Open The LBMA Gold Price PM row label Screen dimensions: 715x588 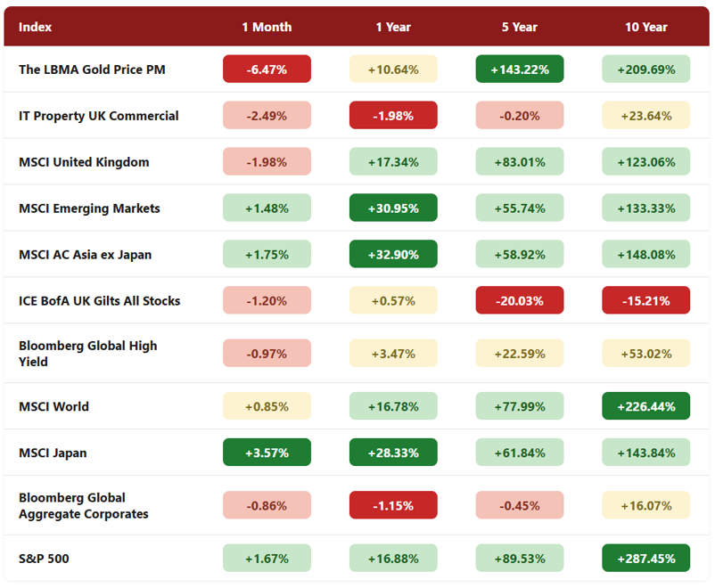tap(92, 69)
